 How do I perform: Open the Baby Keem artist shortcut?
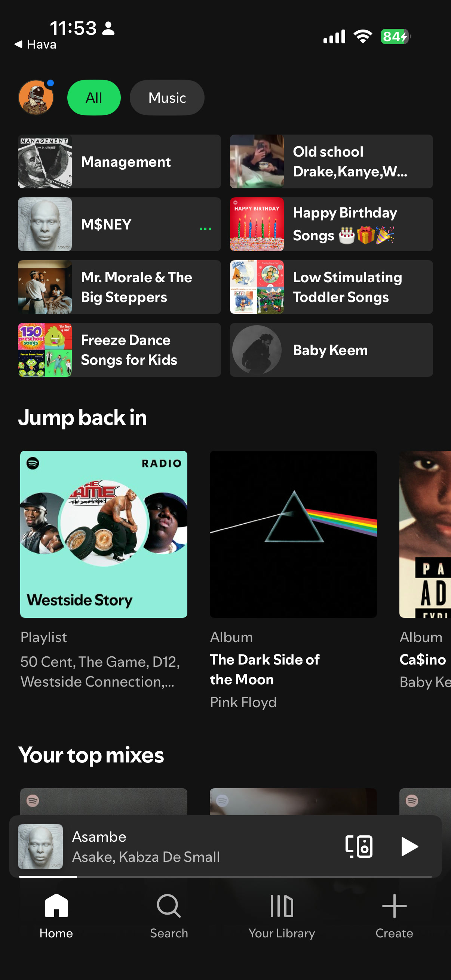(331, 349)
